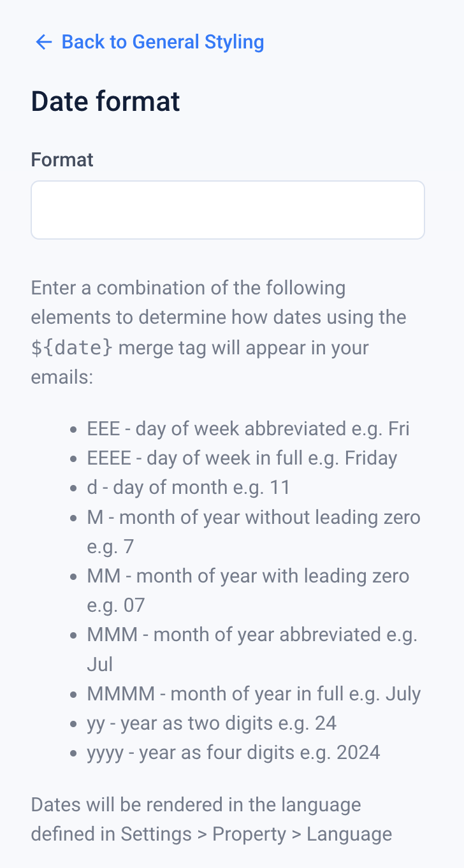Click the ${date} merge tag text
Image resolution: width=464 pixels, height=868 pixels.
pos(72,348)
